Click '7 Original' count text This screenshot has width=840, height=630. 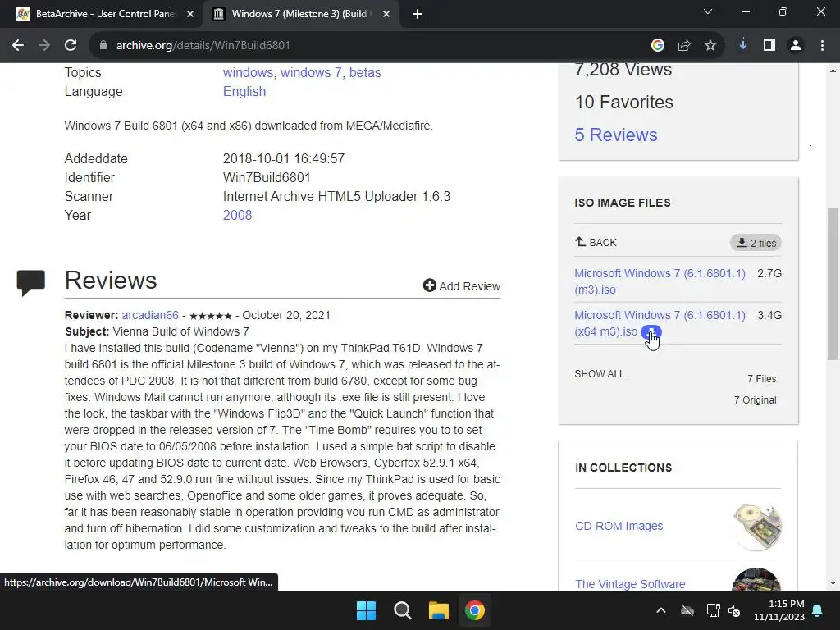tap(755, 400)
